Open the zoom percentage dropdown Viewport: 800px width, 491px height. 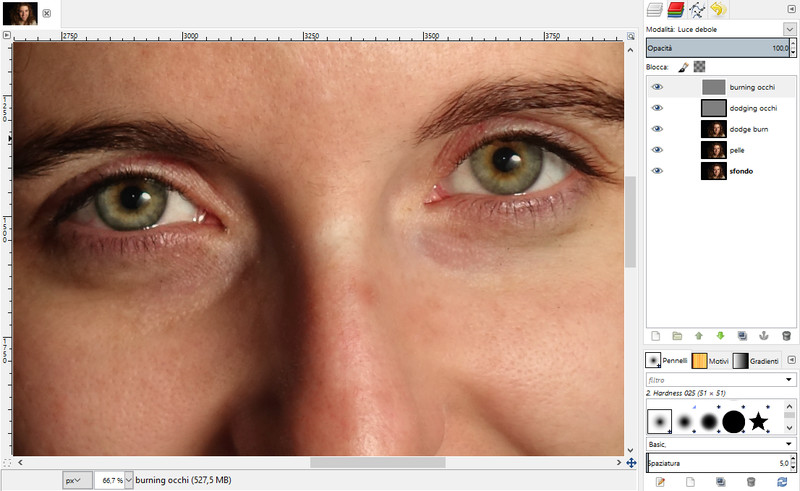point(129,480)
